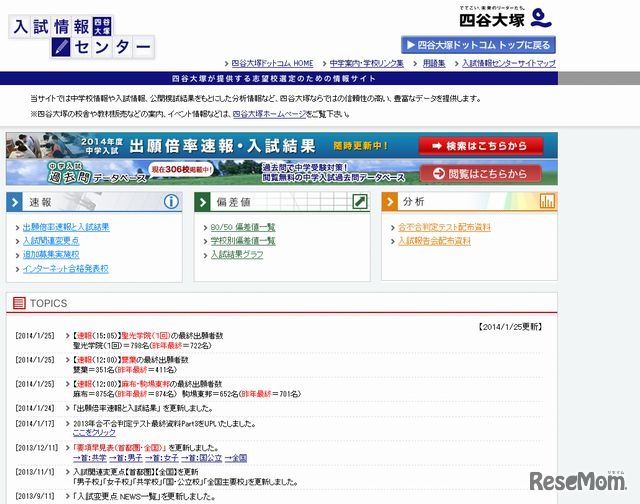Click the 速報 section header tab

point(94,202)
